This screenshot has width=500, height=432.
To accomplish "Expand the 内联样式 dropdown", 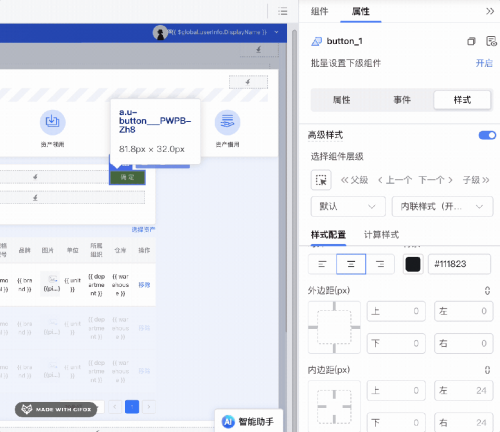I will point(442,207).
